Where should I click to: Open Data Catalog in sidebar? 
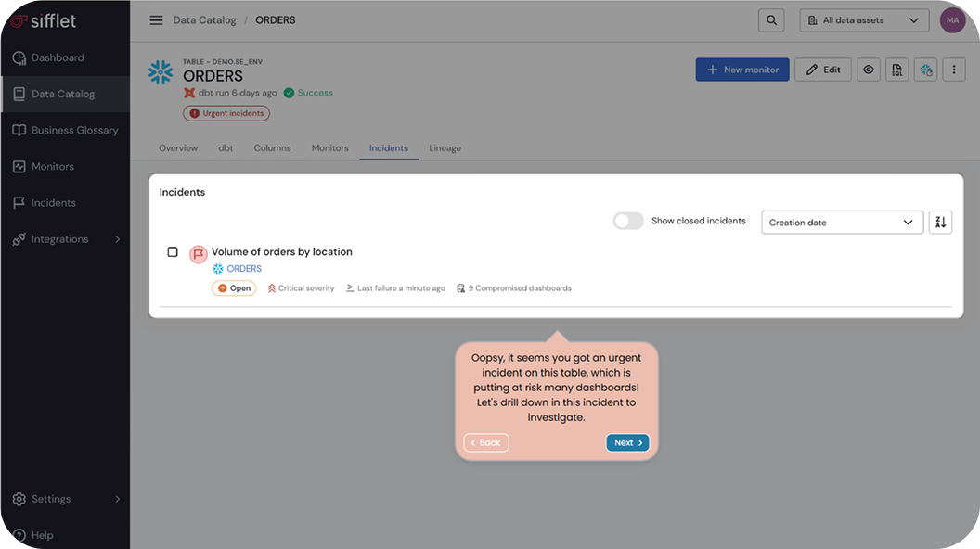65,95
